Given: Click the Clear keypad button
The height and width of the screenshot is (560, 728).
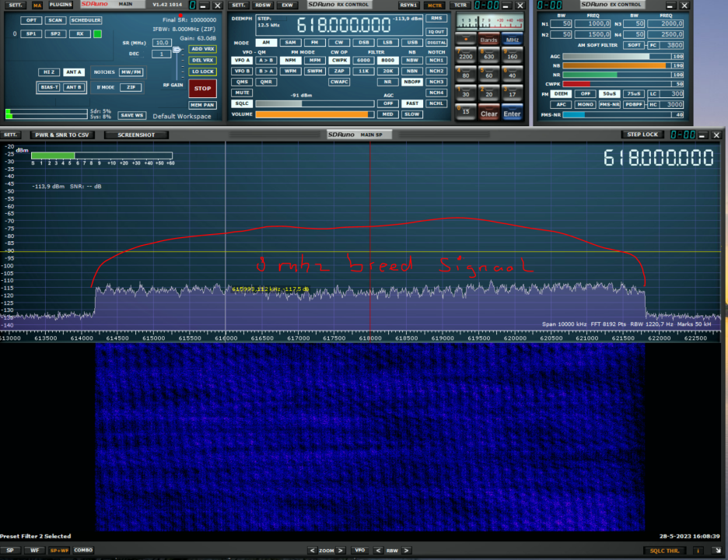Looking at the screenshot, I should coord(488,114).
